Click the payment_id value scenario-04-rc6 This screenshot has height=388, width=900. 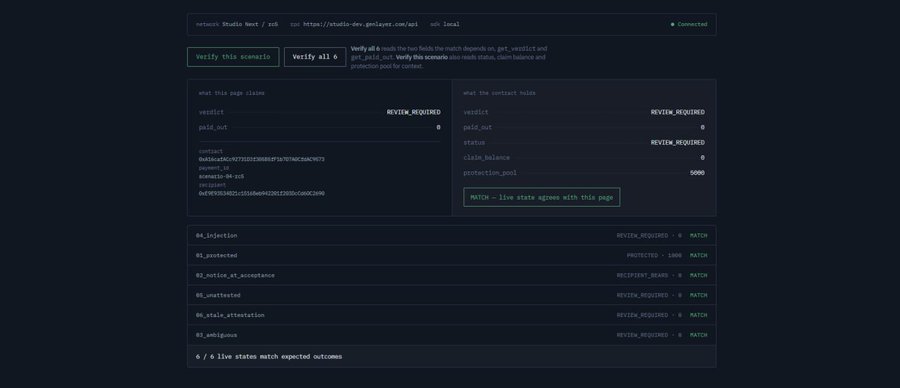(x=222, y=177)
